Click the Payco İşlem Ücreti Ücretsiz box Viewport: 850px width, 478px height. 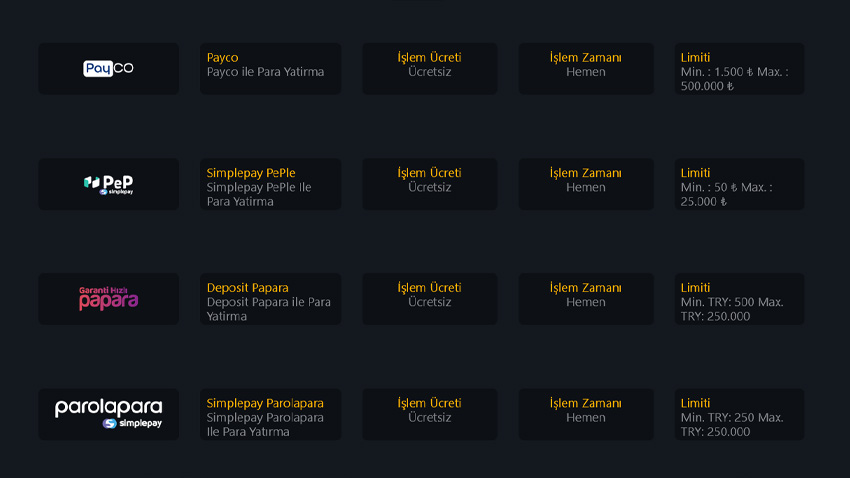coord(429,69)
